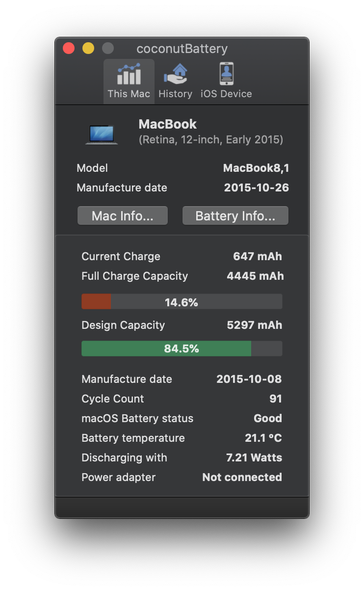Image resolution: width=364 pixels, height=591 pixels.
Task: Click the MacBook8,1 model value
Action: 256,168
